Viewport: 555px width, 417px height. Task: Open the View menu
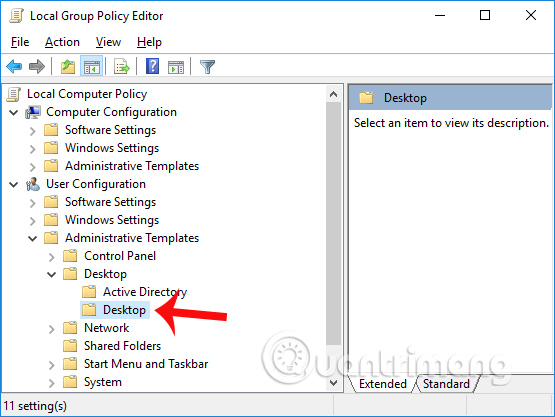click(108, 42)
